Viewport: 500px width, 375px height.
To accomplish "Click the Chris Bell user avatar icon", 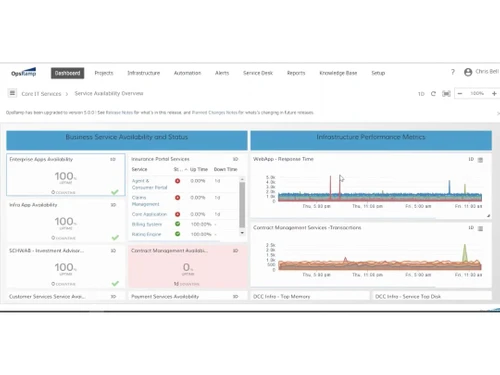I will pyautogui.click(x=468, y=72).
